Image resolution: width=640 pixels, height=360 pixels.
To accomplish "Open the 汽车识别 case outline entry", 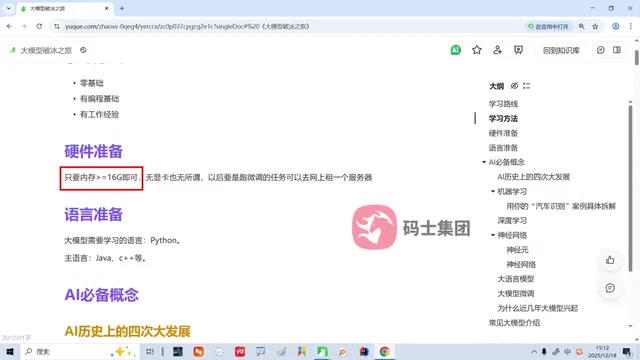I will tap(561, 206).
